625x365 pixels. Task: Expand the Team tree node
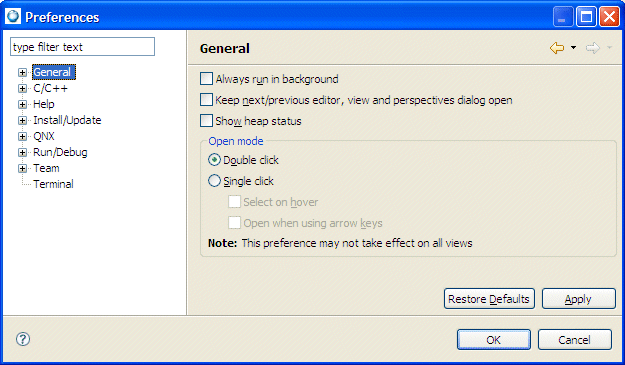click(22, 168)
